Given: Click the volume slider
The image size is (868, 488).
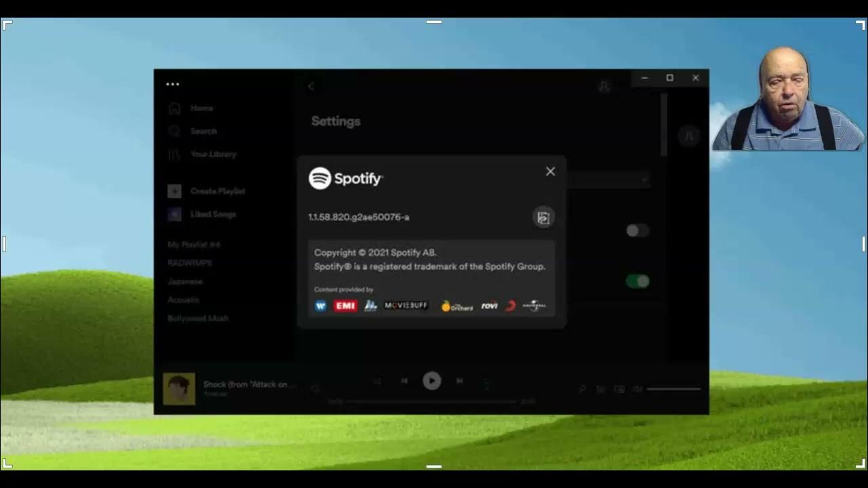Looking at the screenshot, I should [673, 389].
